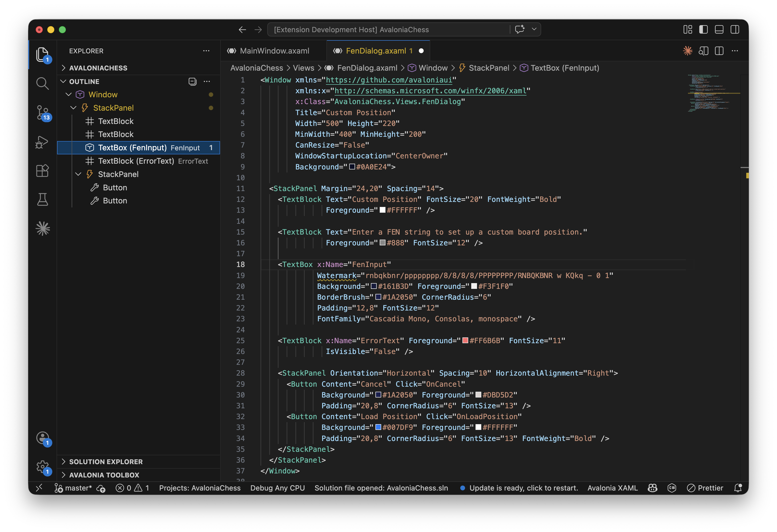Viewport: 777px width, 532px height.
Task: Click the Copilot spark icon above the editor
Action: point(687,51)
